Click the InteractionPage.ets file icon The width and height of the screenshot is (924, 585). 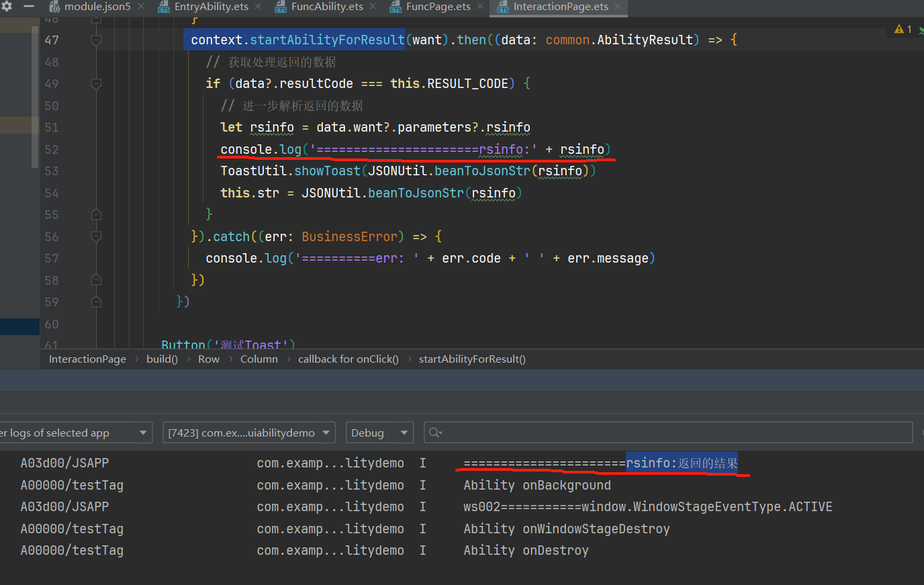tap(503, 7)
